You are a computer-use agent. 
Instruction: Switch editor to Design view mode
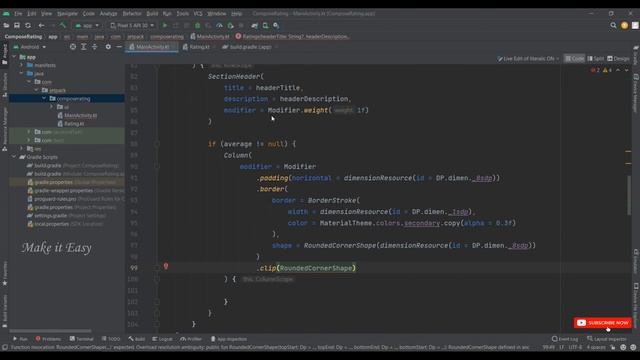[618, 59]
